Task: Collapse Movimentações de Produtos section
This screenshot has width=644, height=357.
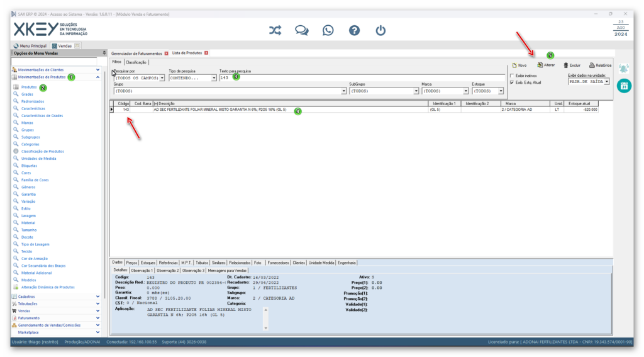Action: (97, 77)
